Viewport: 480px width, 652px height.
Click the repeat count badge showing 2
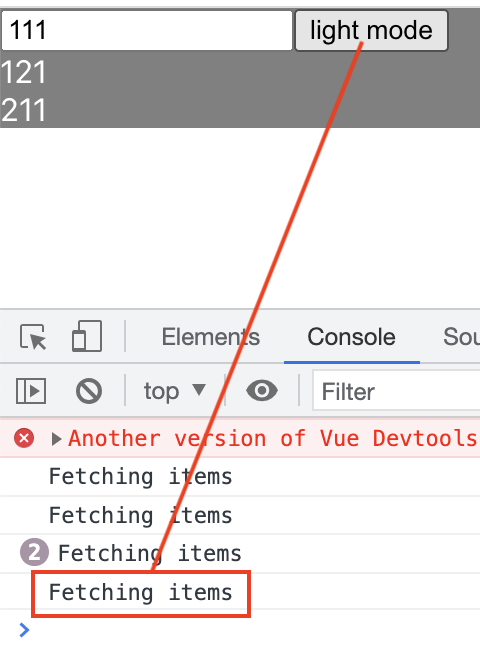(34, 553)
